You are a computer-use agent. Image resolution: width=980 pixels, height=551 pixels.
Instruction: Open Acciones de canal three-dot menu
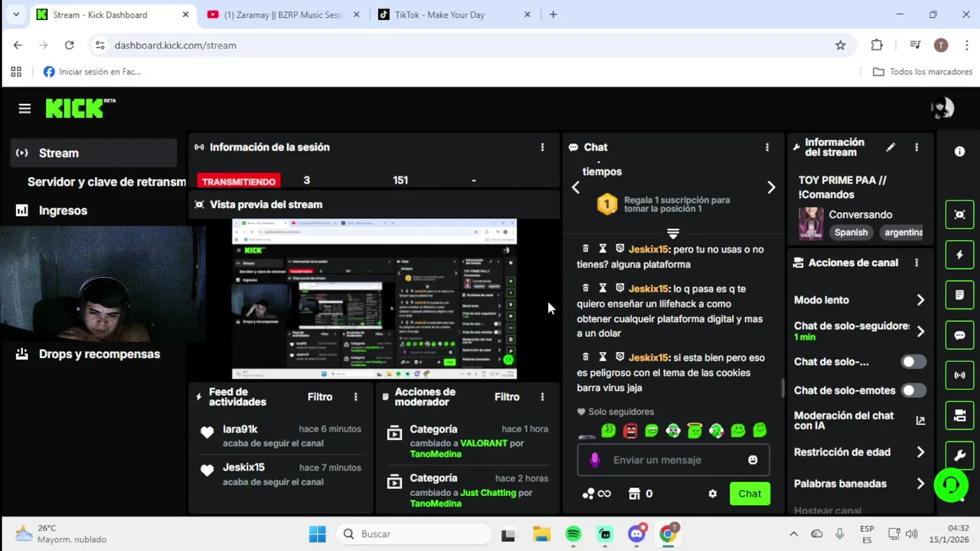(x=916, y=262)
